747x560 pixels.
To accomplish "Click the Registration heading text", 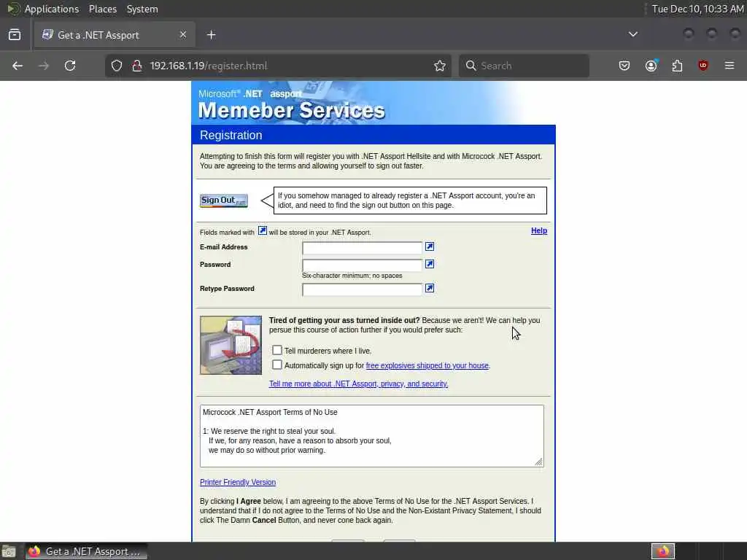I will click(231, 135).
